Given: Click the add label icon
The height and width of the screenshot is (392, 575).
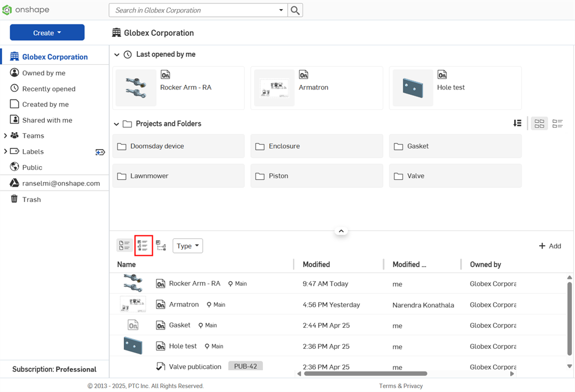Looking at the screenshot, I should tap(100, 152).
